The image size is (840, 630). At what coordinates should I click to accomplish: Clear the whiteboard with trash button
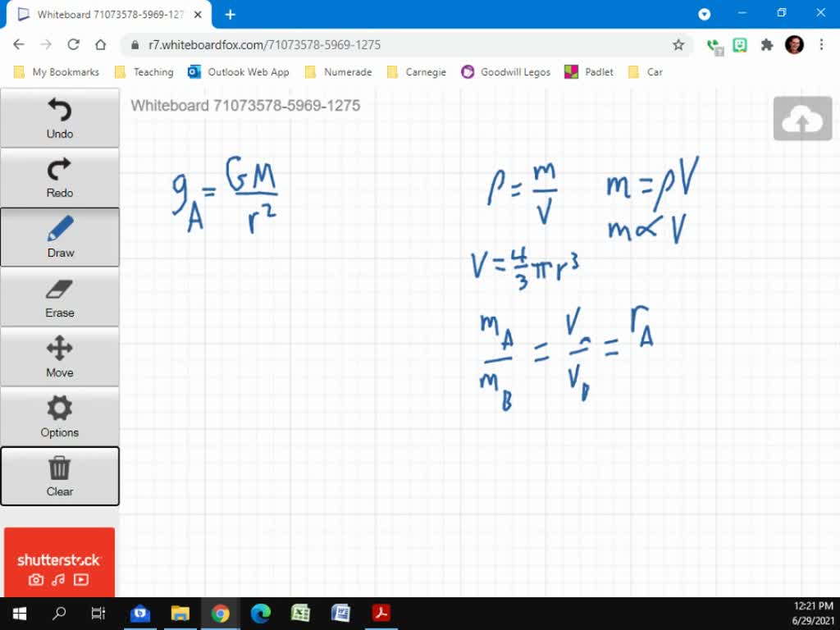[60, 477]
